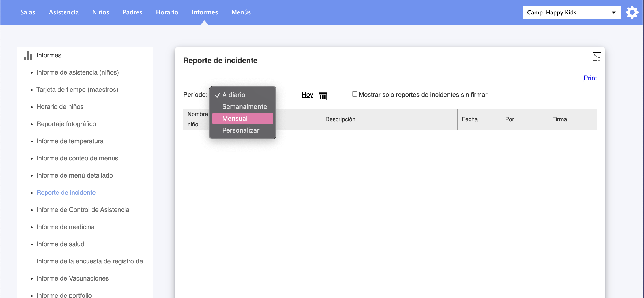The width and height of the screenshot is (644, 298).
Task: Open the settings gear icon
Action: [x=632, y=12]
